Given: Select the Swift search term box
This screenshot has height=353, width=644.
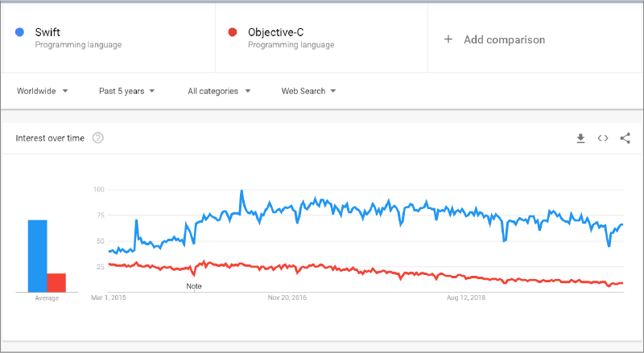Looking at the screenshot, I should (x=109, y=39).
